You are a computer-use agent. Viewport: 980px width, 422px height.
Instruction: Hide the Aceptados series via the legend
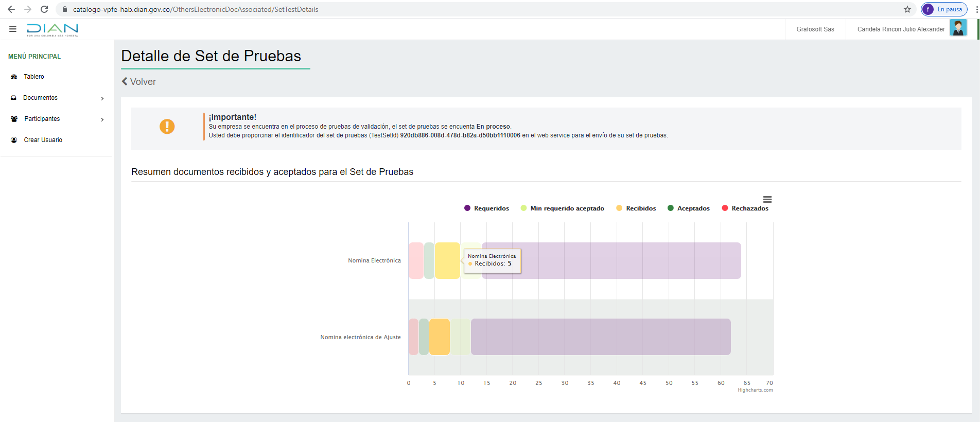[688, 208]
